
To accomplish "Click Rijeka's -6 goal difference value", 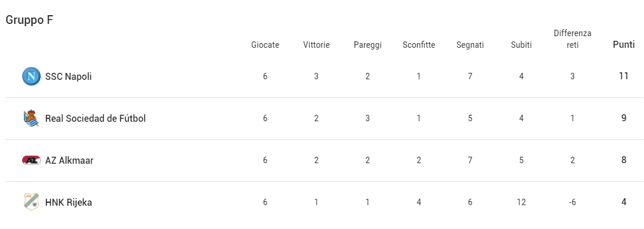I will pos(572,202).
